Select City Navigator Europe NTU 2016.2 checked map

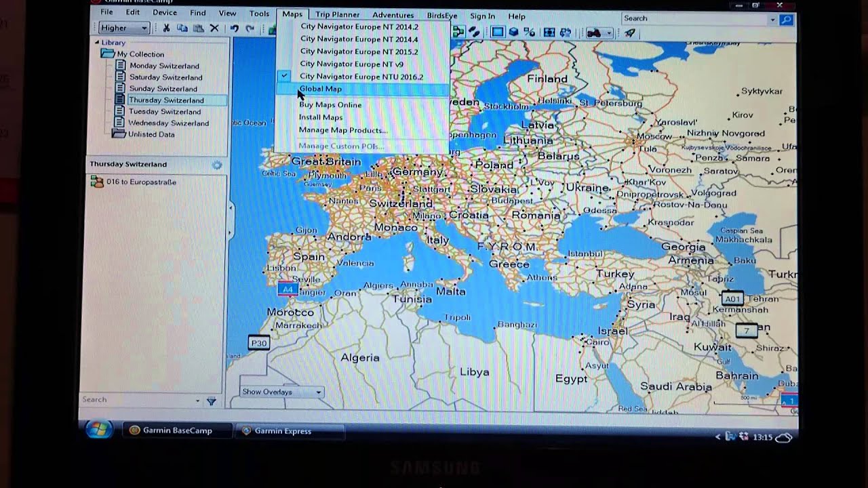361,77
